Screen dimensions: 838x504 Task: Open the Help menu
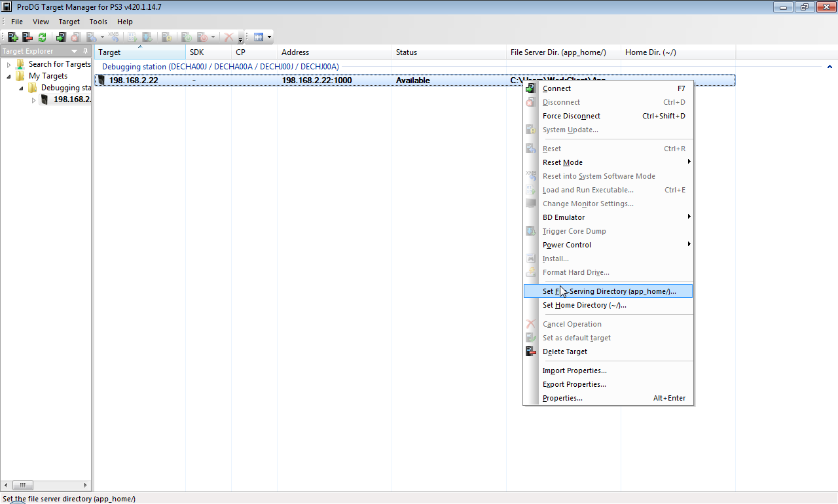tap(125, 22)
